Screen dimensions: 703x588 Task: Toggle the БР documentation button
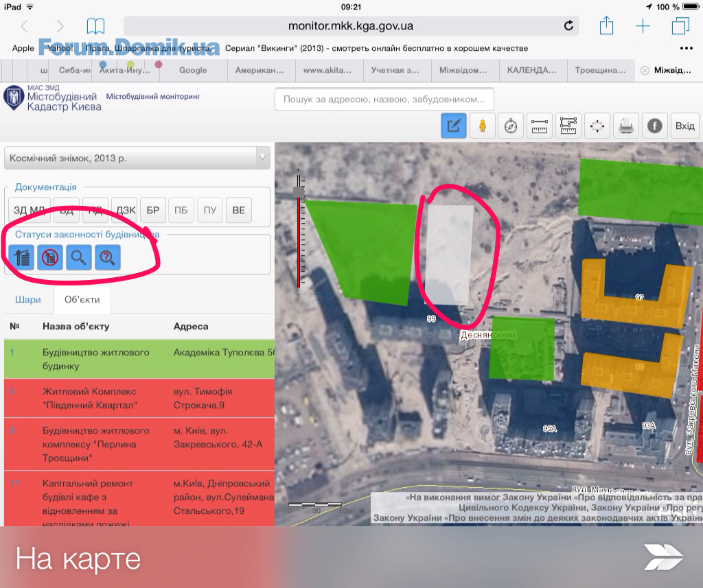[153, 210]
